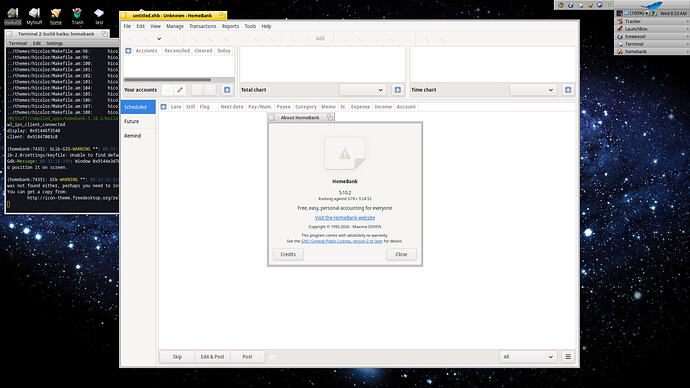690x388 pixels.
Task: Click the edit pencil icon beside Your accounts
Action: [180, 90]
